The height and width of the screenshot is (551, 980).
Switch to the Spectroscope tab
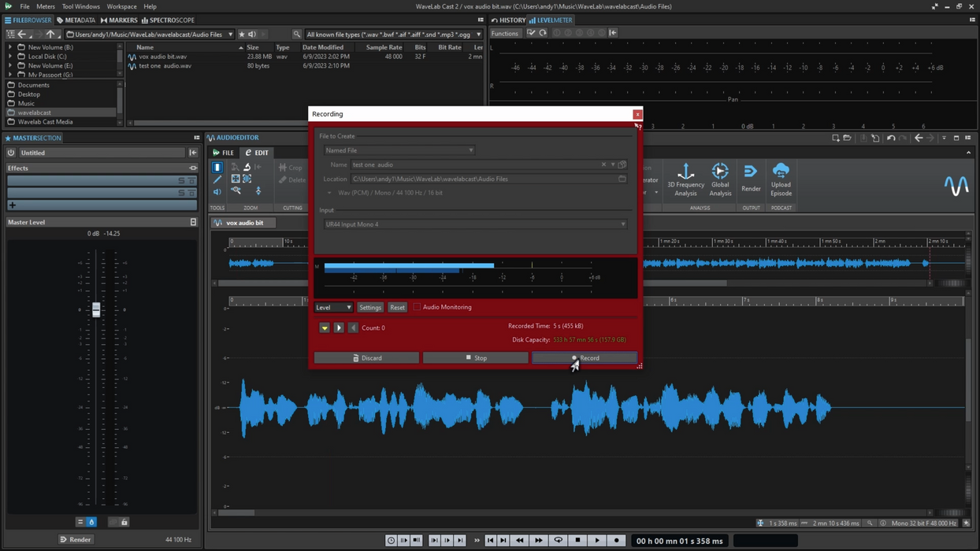pos(168,20)
